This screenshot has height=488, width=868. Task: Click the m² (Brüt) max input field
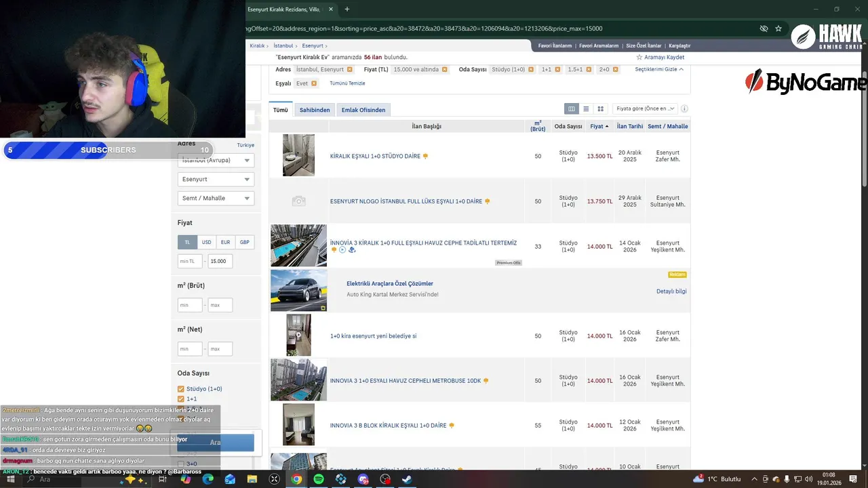click(220, 305)
